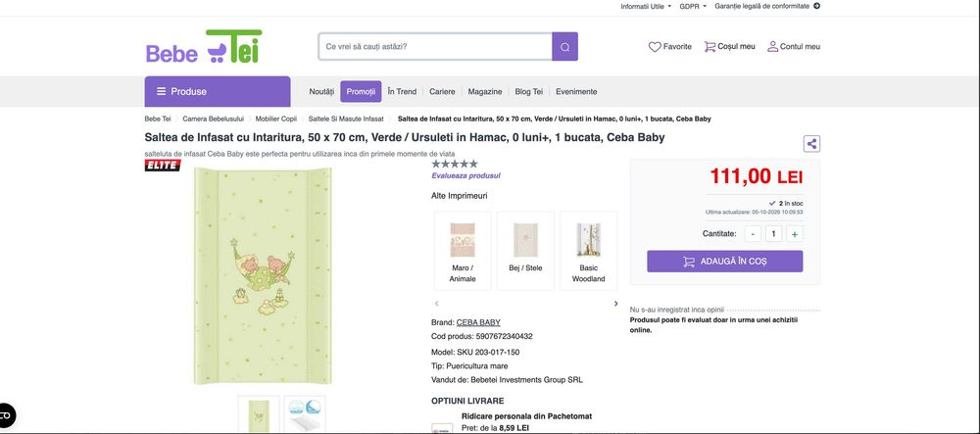
Task: Open Blog Tei menu item
Action: [529, 91]
